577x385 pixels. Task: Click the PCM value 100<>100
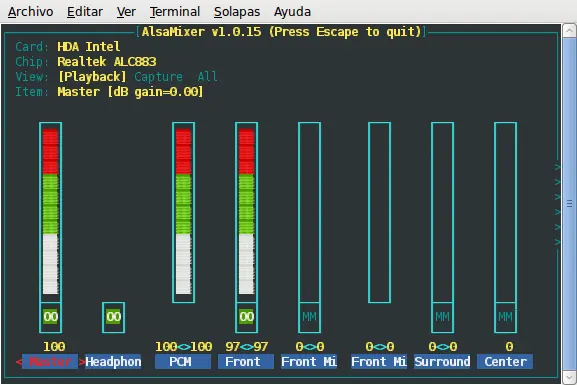pos(183,346)
